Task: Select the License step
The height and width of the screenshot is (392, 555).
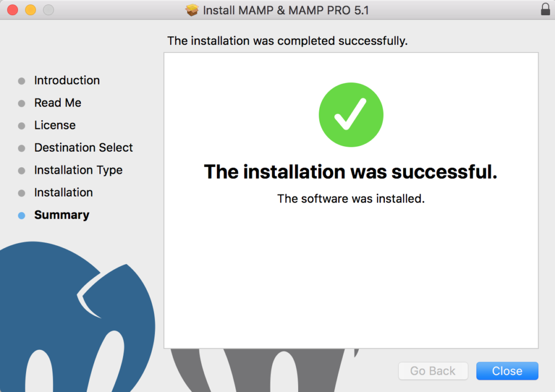Action: tap(55, 125)
